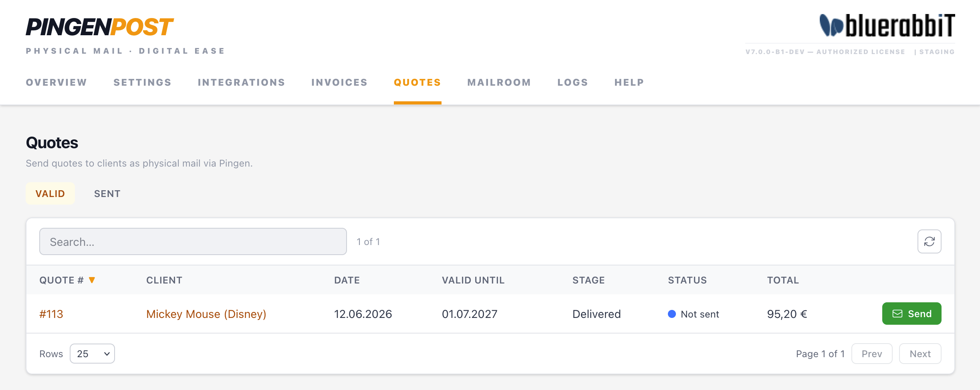Open the Help tab
This screenshot has width=980, height=390.
629,82
